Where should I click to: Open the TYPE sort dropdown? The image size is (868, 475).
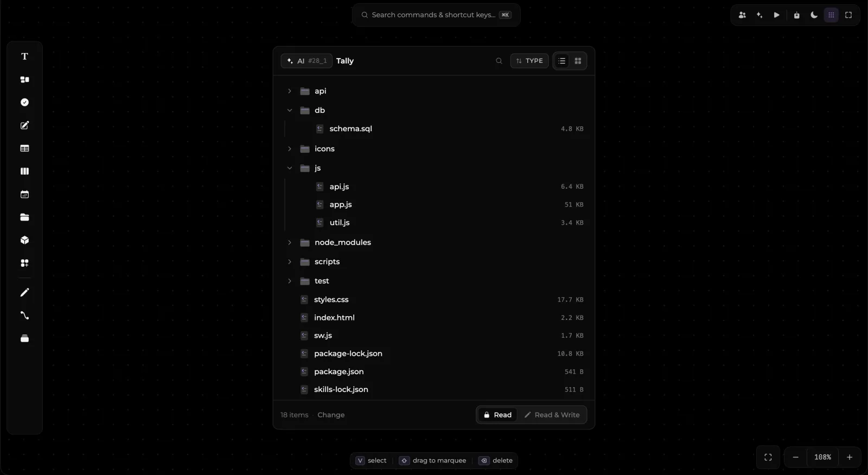[x=529, y=61]
